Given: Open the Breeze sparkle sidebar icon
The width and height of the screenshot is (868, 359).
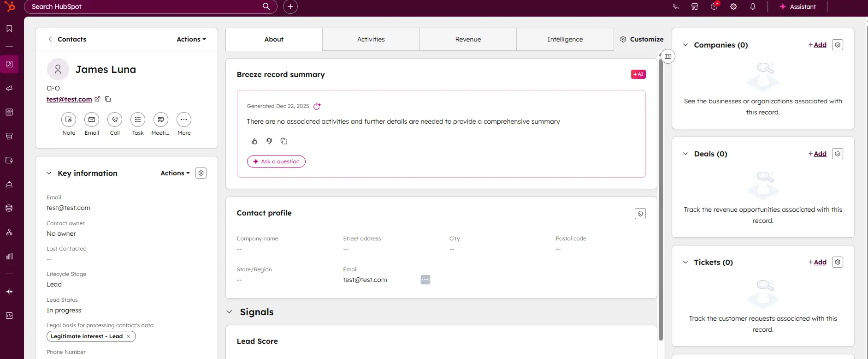Looking at the screenshot, I should [x=9, y=292].
